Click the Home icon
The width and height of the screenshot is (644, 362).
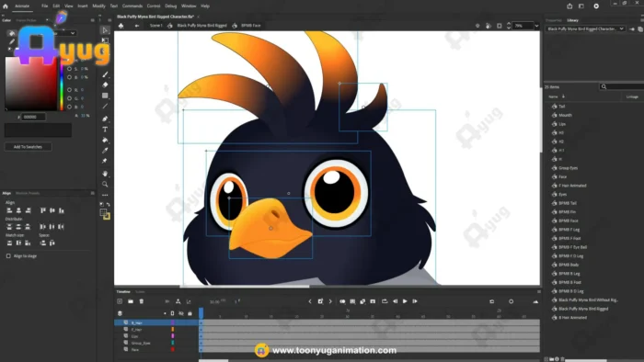click(x=6, y=6)
